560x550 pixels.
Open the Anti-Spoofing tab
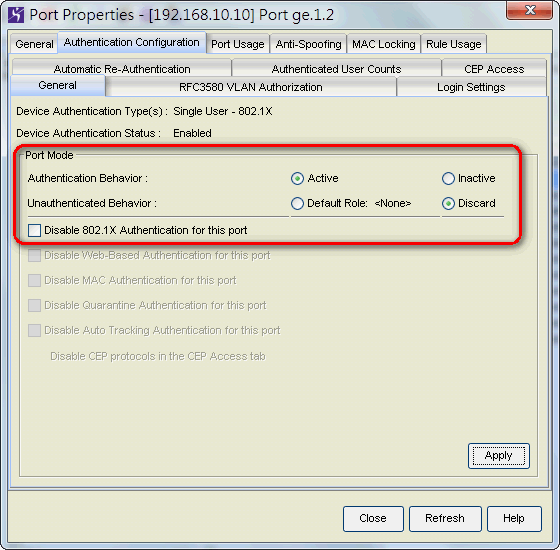pyautogui.click(x=308, y=44)
